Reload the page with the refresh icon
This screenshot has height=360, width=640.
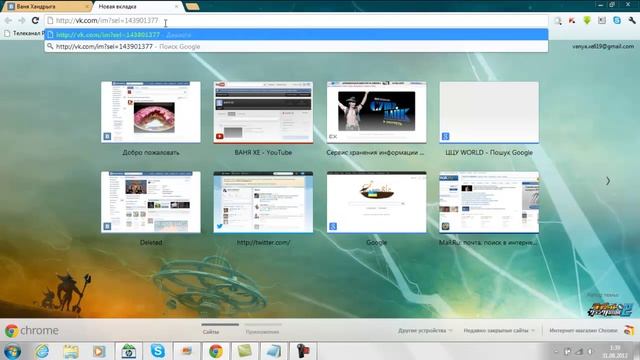pos(36,20)
